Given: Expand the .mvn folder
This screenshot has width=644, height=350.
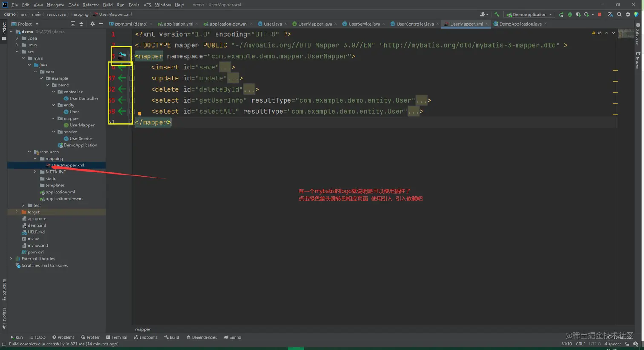Looking at the screenshot, I should 17,45.
